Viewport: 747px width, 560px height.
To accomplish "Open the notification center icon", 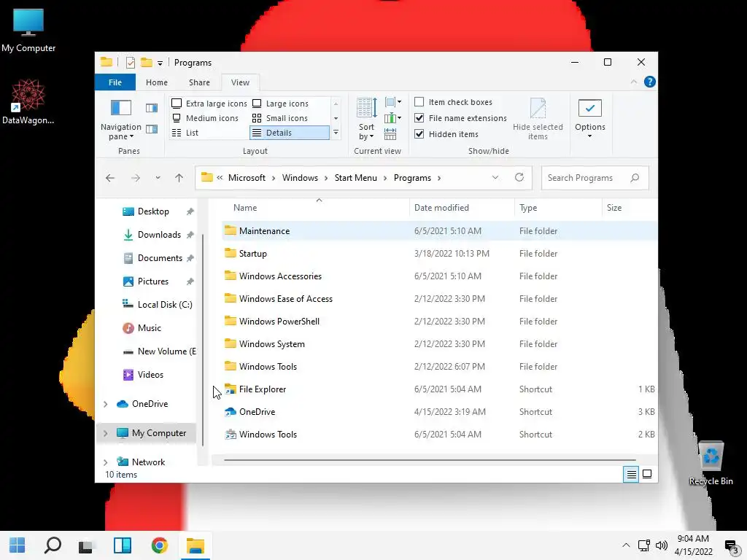I will (x=731, y=546).
